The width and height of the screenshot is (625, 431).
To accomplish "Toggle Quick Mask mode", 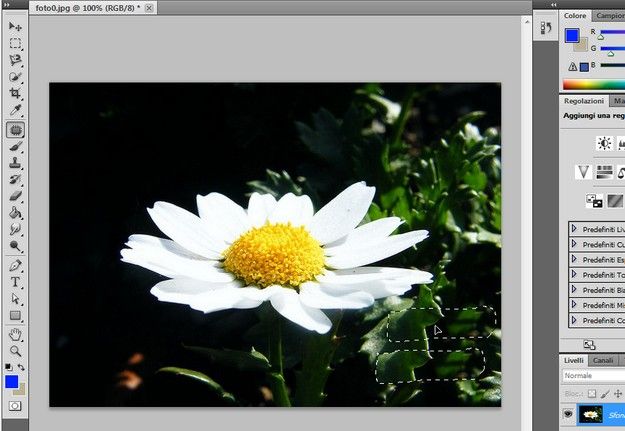I will click(15, 406).
